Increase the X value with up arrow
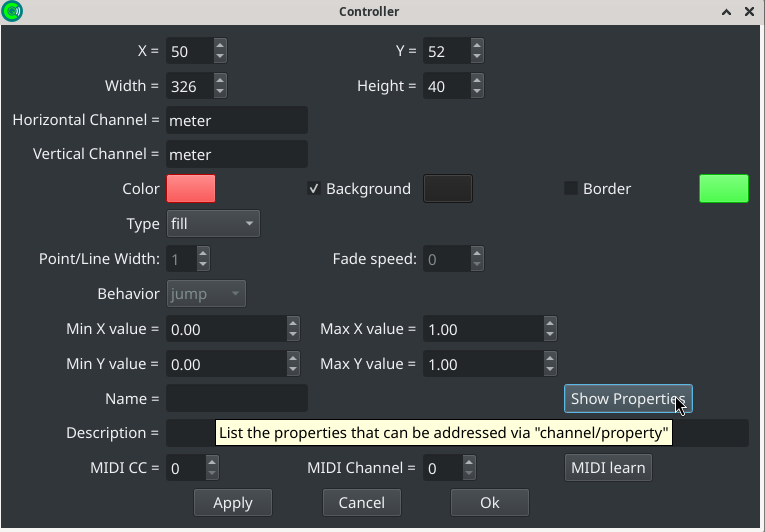 point(220,45)
